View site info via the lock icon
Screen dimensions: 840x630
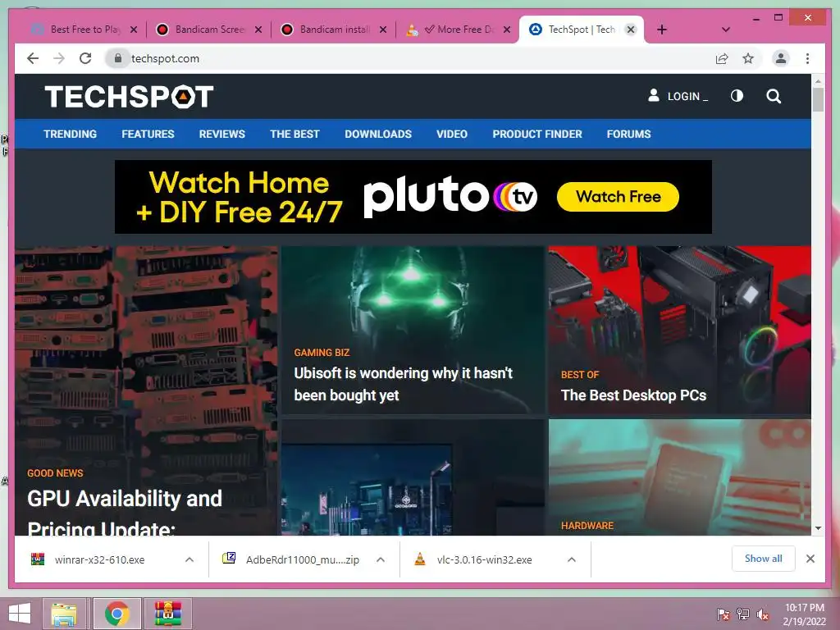tap(118, 58)
